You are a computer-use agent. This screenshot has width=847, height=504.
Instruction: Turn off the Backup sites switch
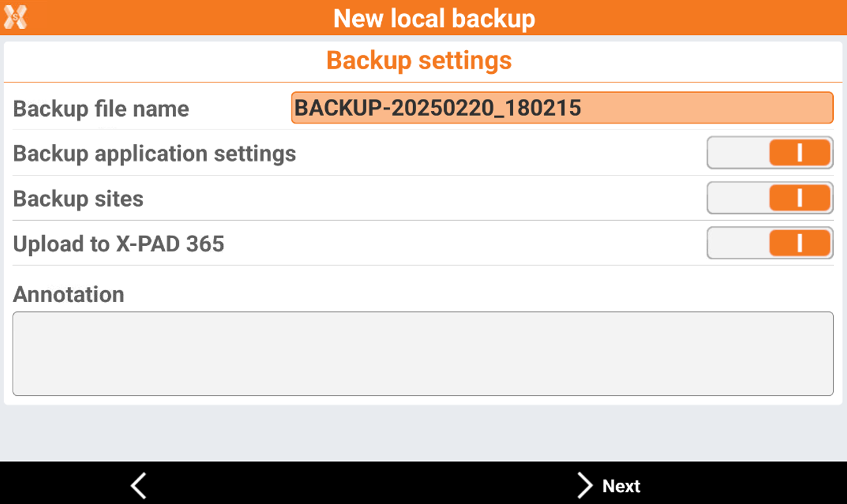click(x=770, y=198)
